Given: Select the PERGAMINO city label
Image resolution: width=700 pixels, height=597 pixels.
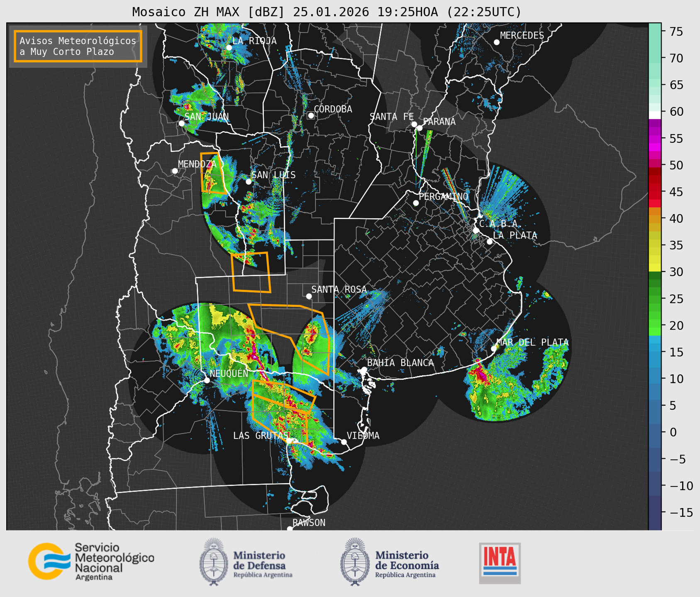Looking at the screenshot, I should pyautogui.click(x=444, y=196).
